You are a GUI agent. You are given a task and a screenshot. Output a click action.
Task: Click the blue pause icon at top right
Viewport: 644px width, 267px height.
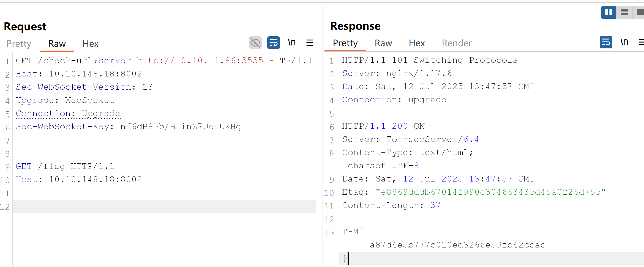click(x=608, y=12)
